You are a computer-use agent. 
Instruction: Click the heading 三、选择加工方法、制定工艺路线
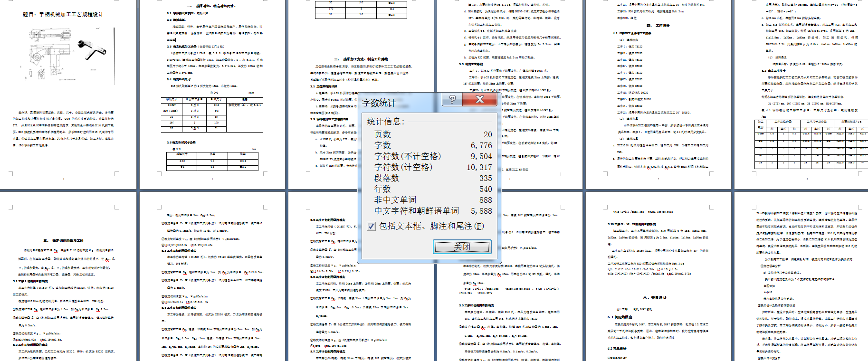[x=361, y=59]
